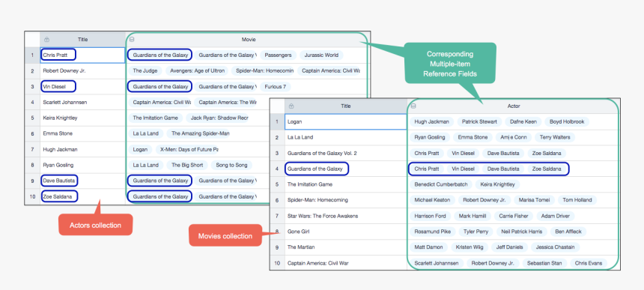Viewport: 644px width, 290px height.
Task: Click the Jeff Daniels actor tag
Action: pos(509,247)
